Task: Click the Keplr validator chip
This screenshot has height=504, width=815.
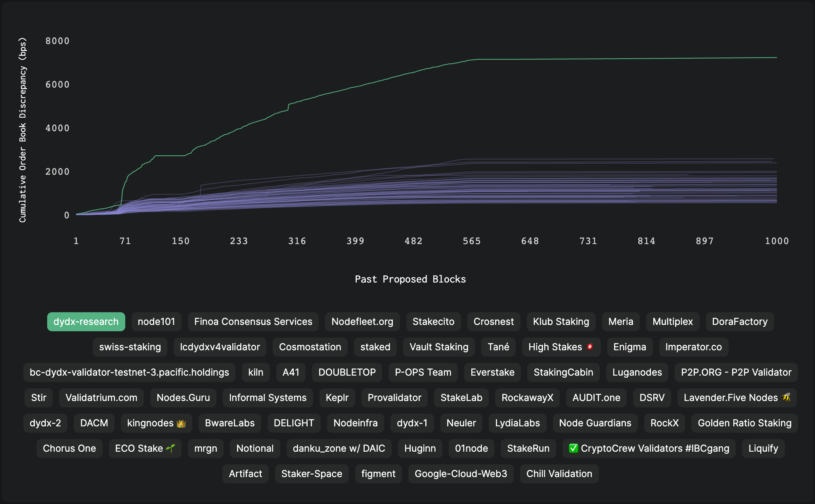Action: [x=337, y=397]
